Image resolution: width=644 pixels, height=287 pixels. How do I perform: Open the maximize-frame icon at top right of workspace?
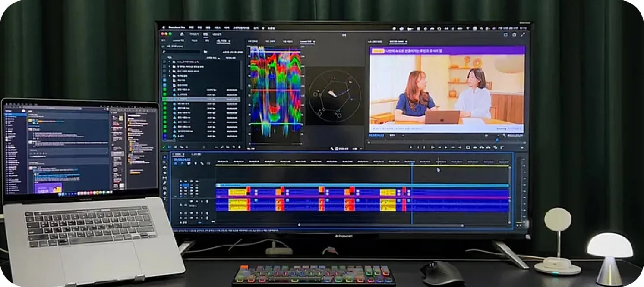tap(523, 34)
